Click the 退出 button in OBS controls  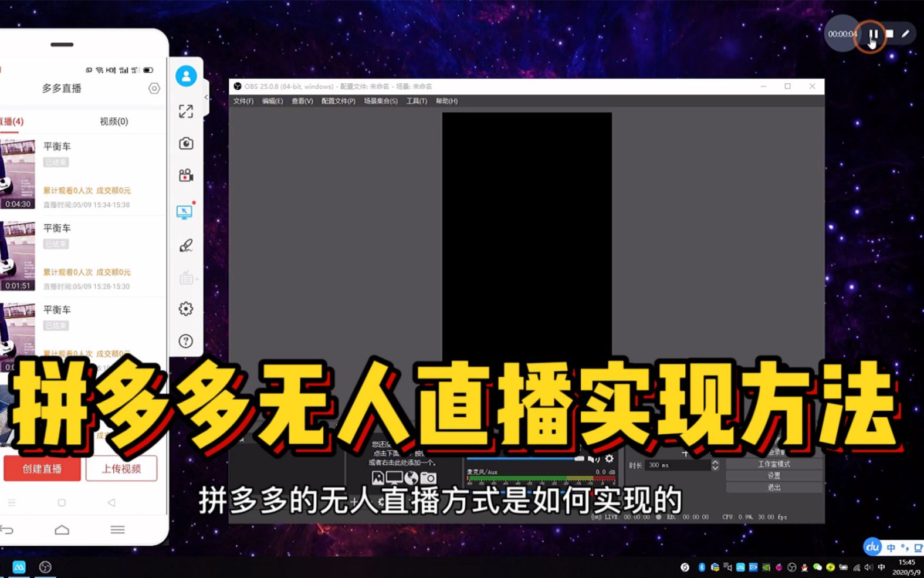(774, 488)
